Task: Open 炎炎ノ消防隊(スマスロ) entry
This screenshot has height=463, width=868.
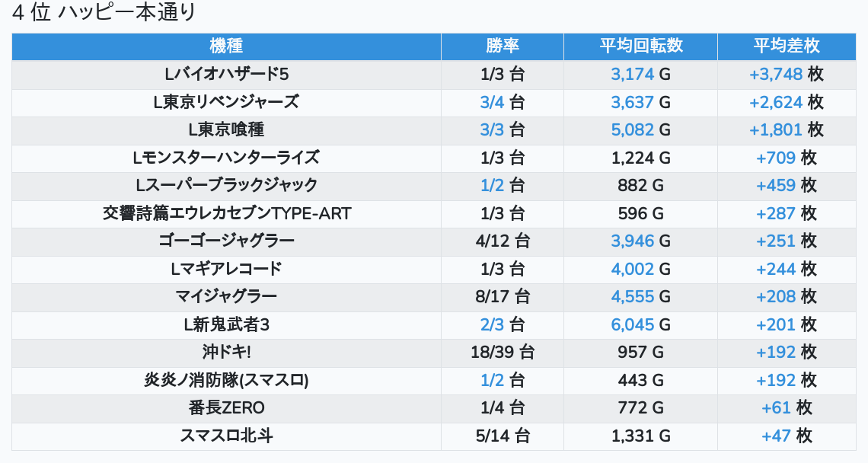Action: click(x=226, y=380)
